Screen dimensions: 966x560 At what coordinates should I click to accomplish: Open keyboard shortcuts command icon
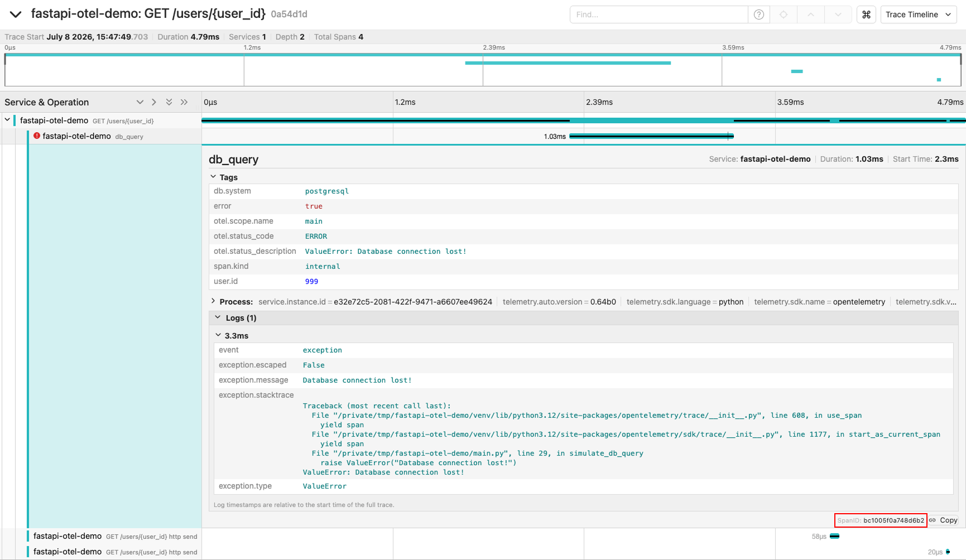[x=866, y=15]
